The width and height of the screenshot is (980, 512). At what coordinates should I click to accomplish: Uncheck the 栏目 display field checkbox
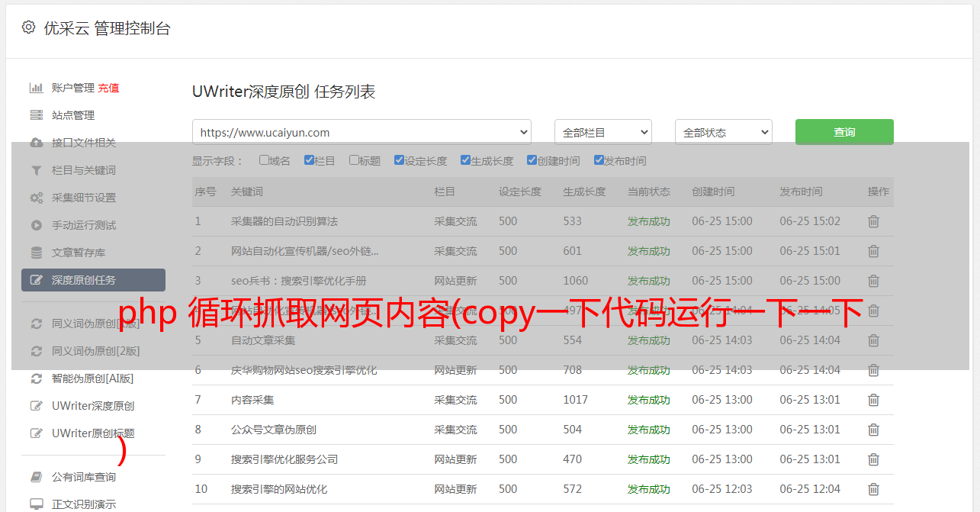pos(309,160)
